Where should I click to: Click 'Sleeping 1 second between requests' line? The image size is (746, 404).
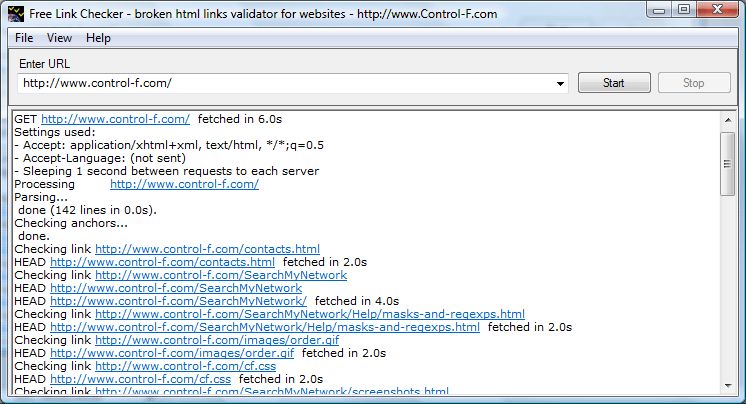167,171
